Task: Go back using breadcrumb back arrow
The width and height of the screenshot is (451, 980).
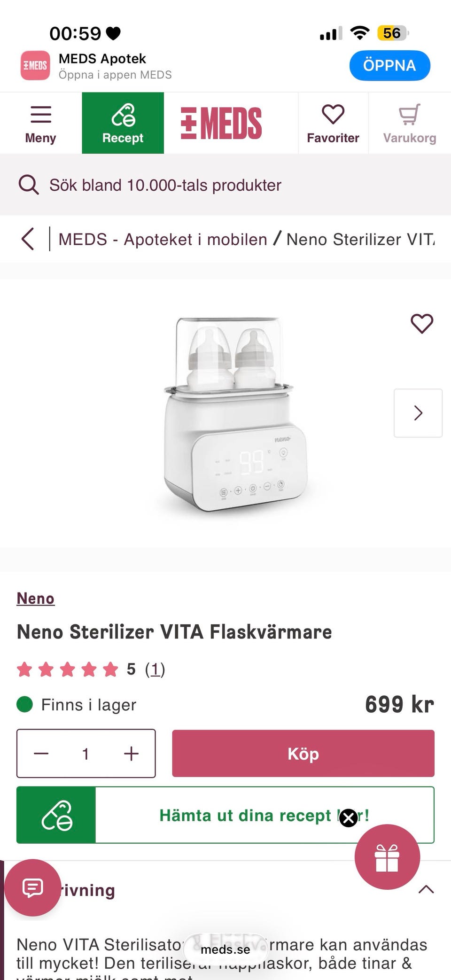Action: (x=28, y=239)
